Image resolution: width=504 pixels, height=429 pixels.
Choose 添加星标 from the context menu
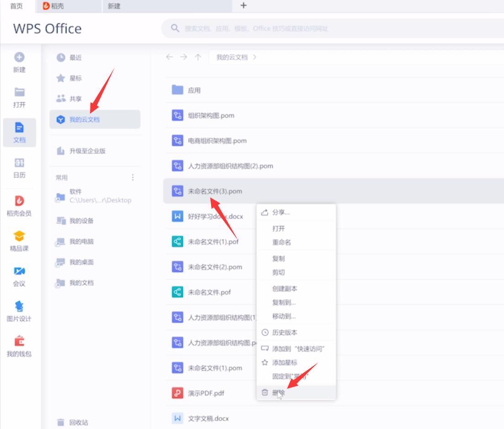coord(284,362)
